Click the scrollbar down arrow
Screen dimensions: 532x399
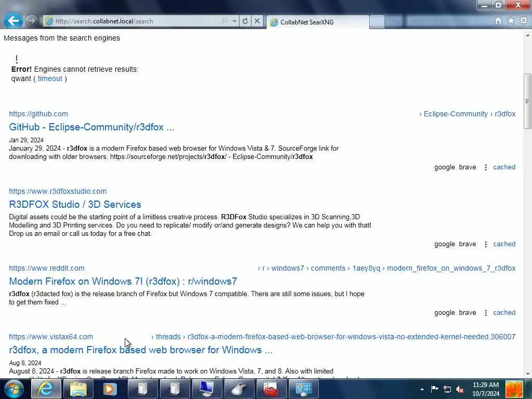[527, 374]
